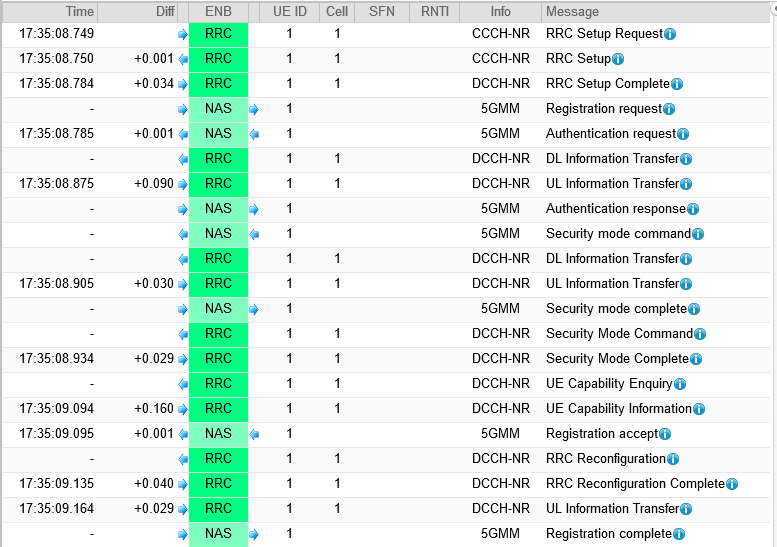Click the timestamp 17:35:09.094
This screenshot has height=547, width=777.
click(56, 409)
